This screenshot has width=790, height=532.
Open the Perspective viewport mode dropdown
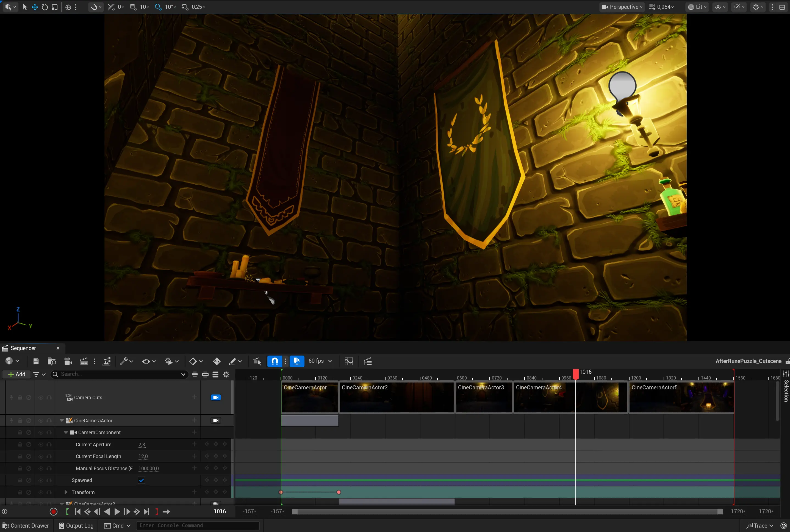tap(622, 7)
